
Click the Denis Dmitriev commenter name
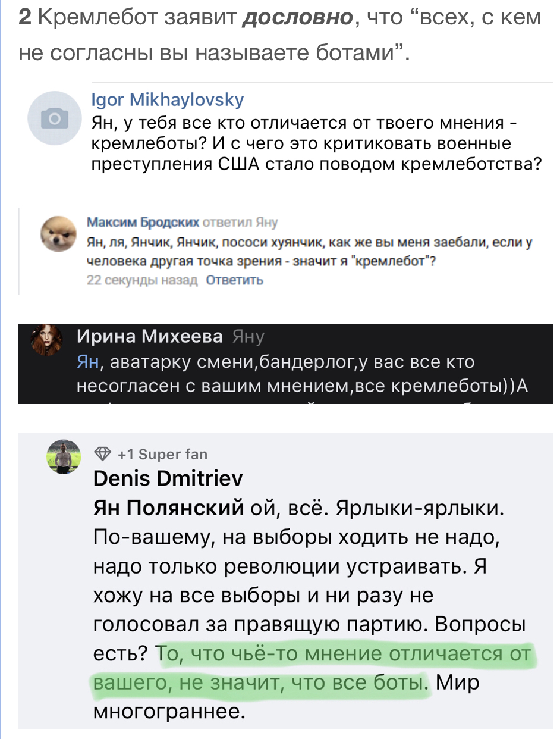(x=168, y=478)
